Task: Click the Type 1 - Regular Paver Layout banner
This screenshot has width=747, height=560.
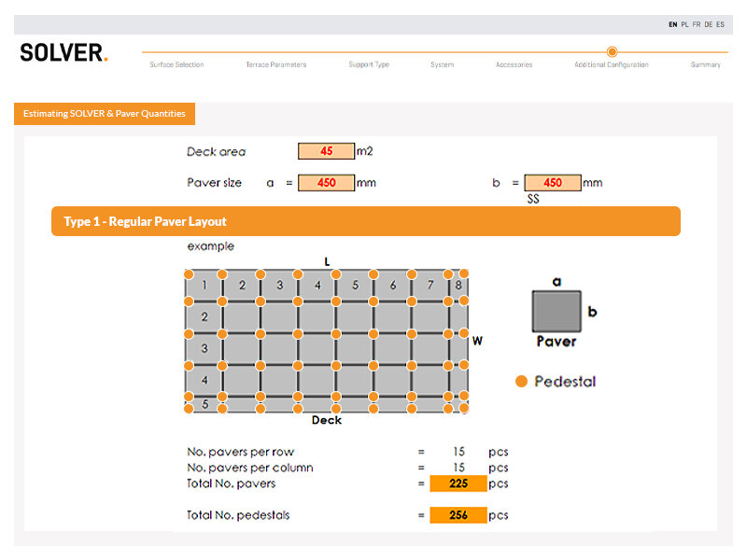Action: click(x=366, y=221)
